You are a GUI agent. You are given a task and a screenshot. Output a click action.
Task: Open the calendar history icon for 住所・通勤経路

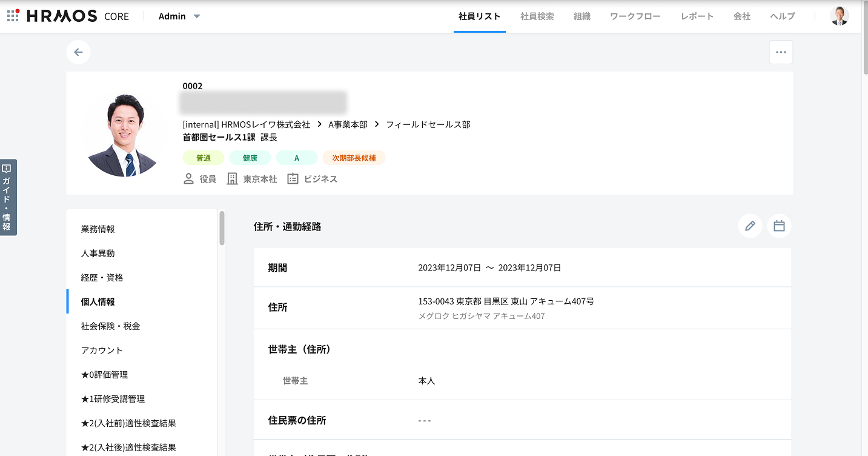(779, 226)
